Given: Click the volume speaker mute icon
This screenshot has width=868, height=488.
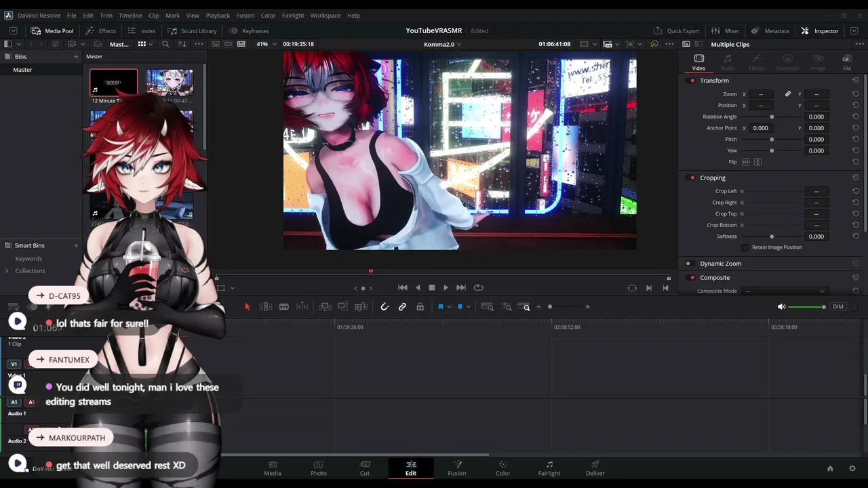Looking at the screenshot, I should click(781, 307).
